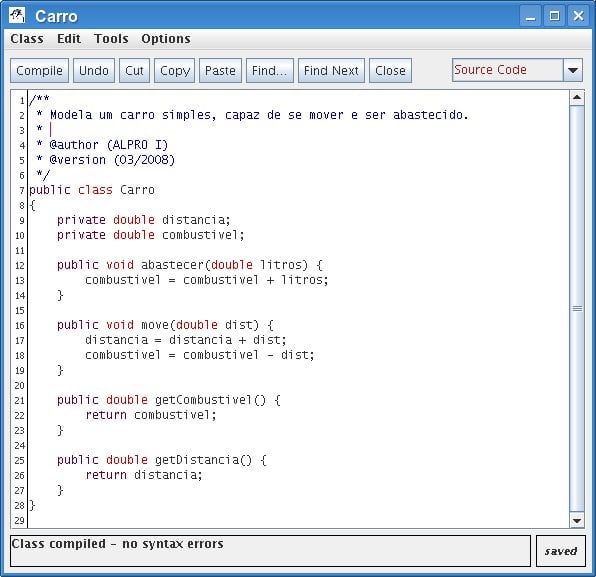Click the Cut toolbar button
This screenshot has width=596, height=577.
coord(135,71)
